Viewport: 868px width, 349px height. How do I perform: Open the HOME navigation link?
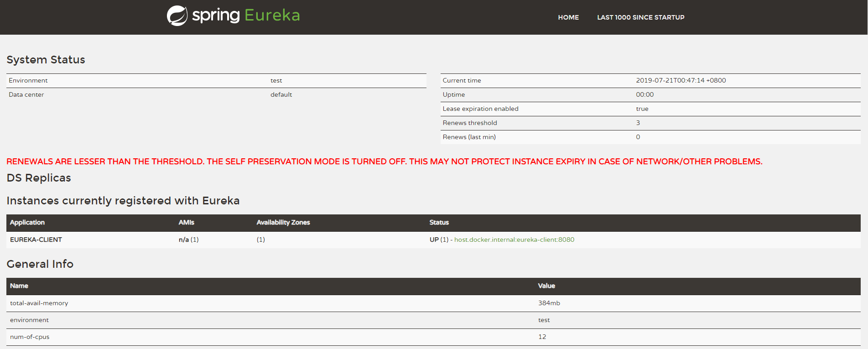point(568,17)
